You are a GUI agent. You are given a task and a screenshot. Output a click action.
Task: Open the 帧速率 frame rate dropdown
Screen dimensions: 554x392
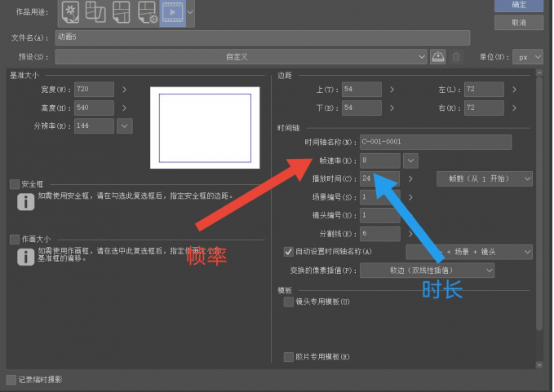click(x=410, y=161)
